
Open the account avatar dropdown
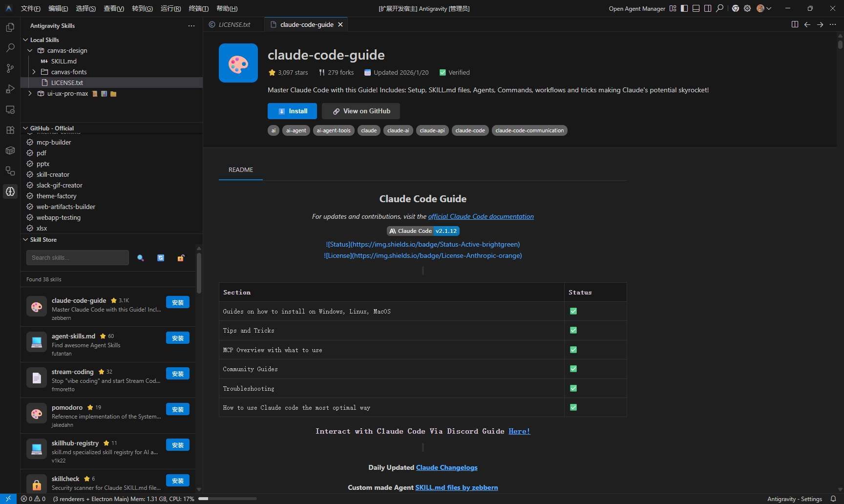[764, 8]
